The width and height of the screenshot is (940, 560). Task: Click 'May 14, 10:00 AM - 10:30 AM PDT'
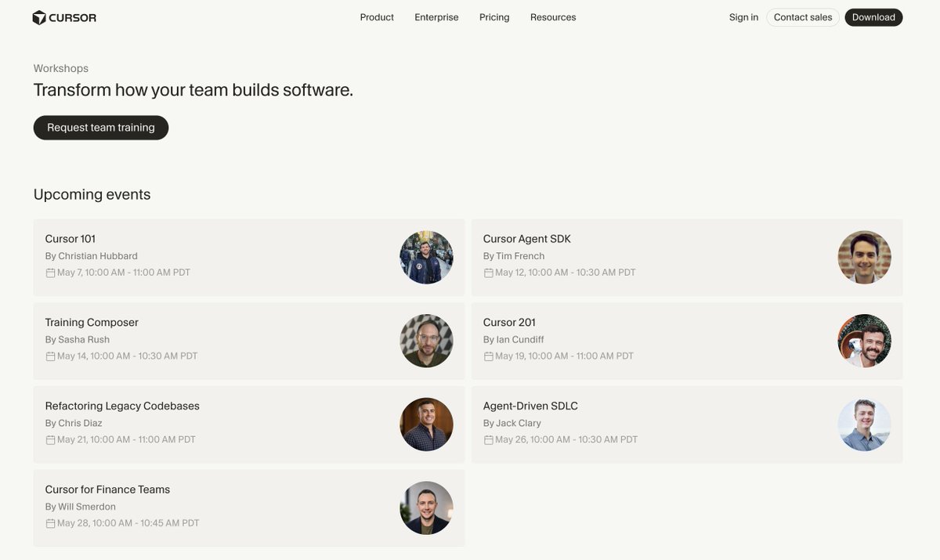pos(128,356)
